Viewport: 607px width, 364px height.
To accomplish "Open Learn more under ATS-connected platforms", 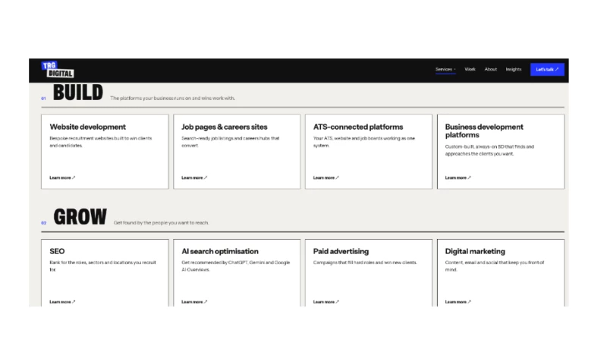I will point(326,177).
